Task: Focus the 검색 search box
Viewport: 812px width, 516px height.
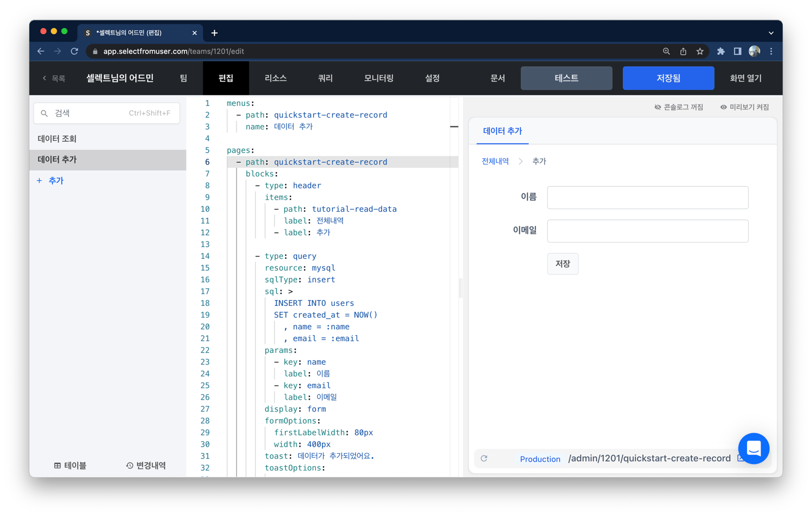Action: pyautogui.click(x=107, y=113)
